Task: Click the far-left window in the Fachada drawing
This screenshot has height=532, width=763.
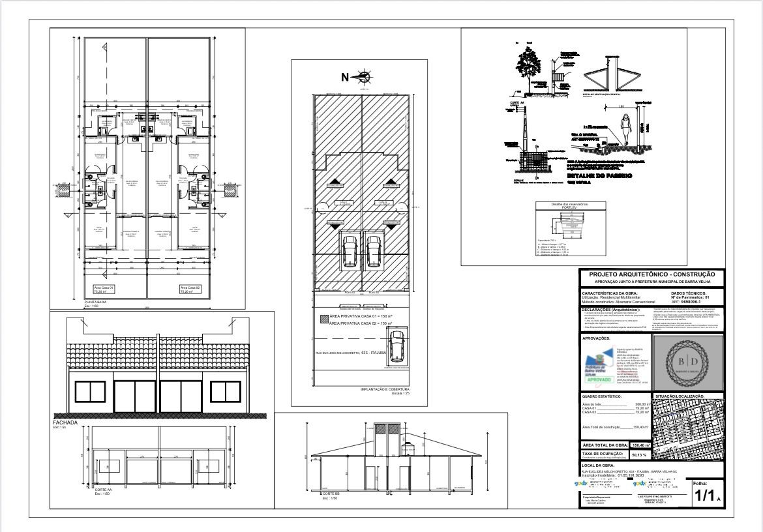Action: point(91,391)
